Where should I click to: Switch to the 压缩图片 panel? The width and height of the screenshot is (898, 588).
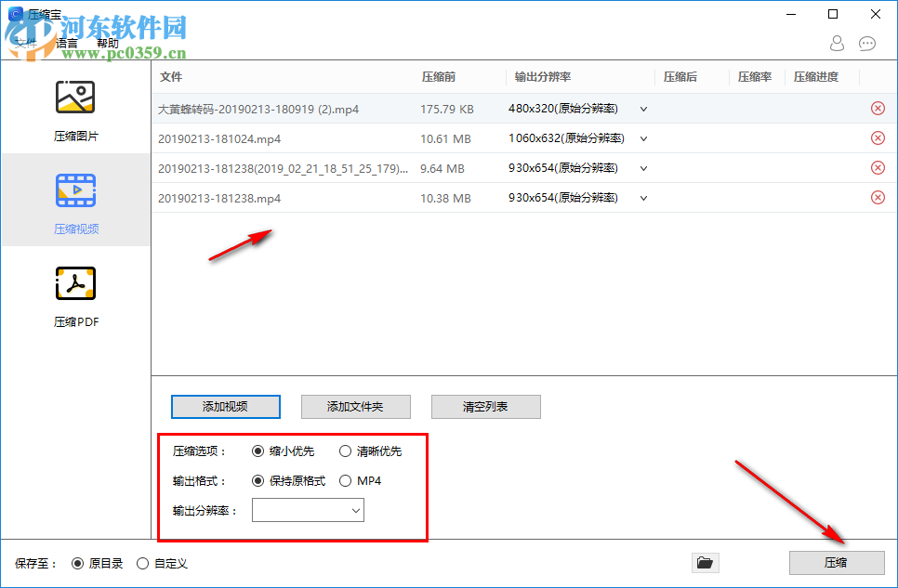pyautogui.click(x=75, y=108)
